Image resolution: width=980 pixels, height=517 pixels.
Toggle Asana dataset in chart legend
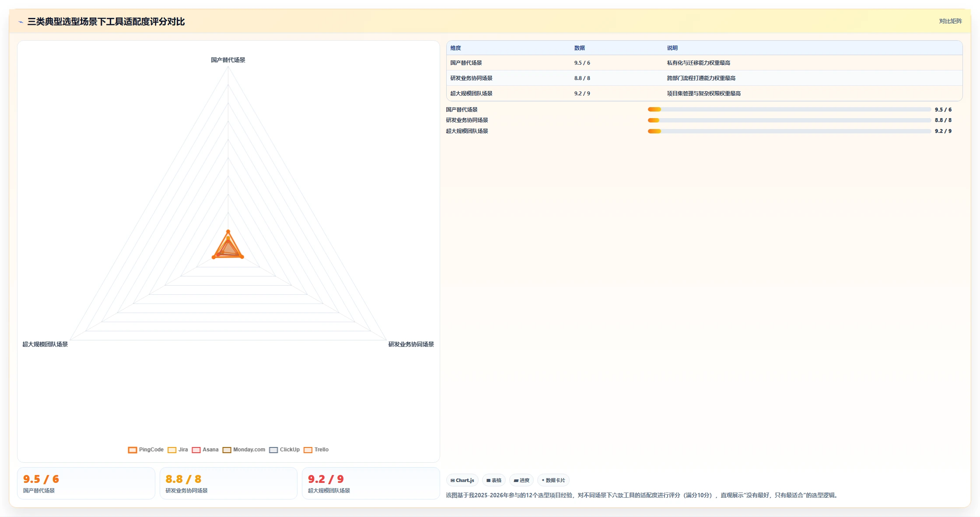[205, 450]
